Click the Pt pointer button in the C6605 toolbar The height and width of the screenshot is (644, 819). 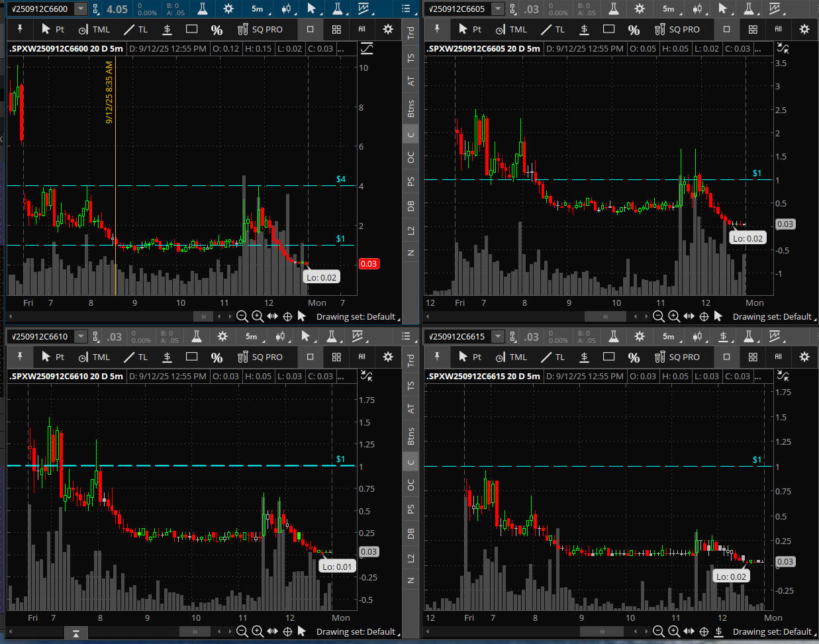pos(469,29)
